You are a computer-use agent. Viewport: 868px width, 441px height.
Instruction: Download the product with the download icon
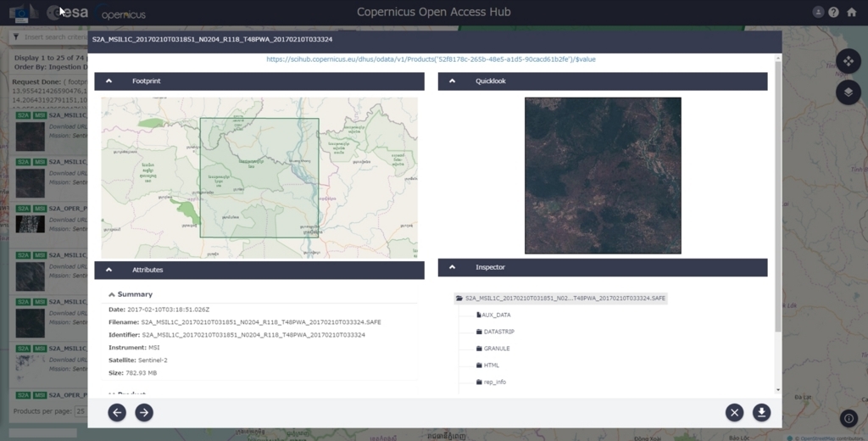(762, 412)
